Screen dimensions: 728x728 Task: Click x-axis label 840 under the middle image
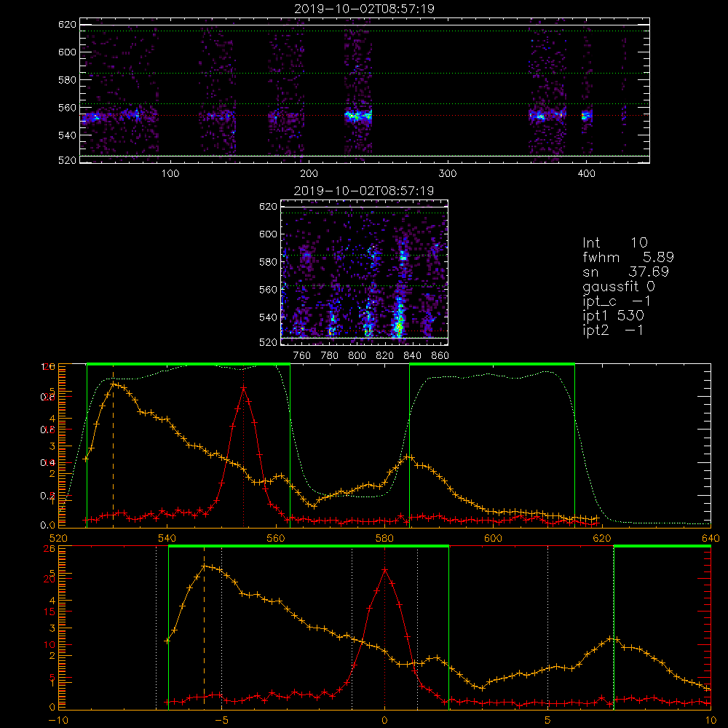[x=412, y=356]
